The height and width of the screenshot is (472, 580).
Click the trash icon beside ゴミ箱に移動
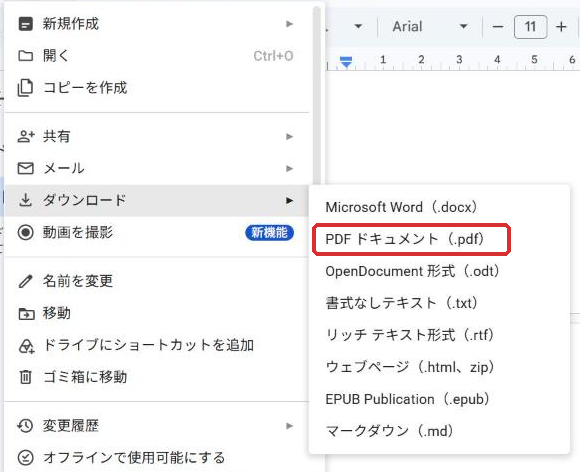coord(26,377)
